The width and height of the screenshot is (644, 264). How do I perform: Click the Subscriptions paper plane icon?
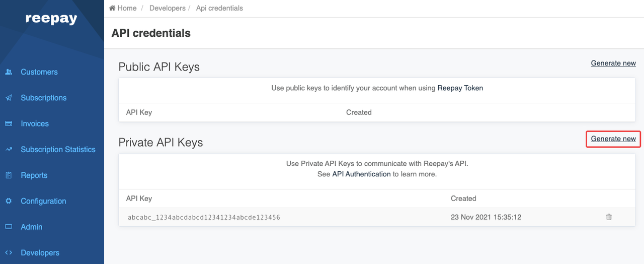tap(9, 98)
